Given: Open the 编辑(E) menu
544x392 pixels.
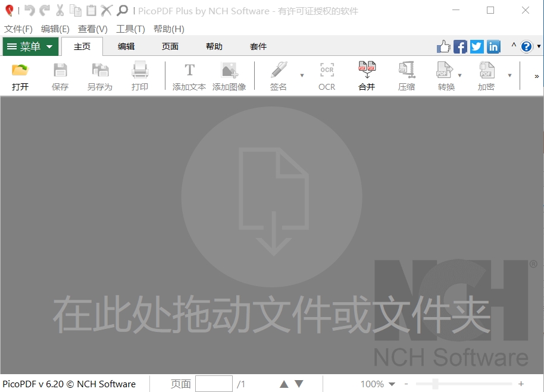Looking at the screenshot, I should [x=55, y=29].
